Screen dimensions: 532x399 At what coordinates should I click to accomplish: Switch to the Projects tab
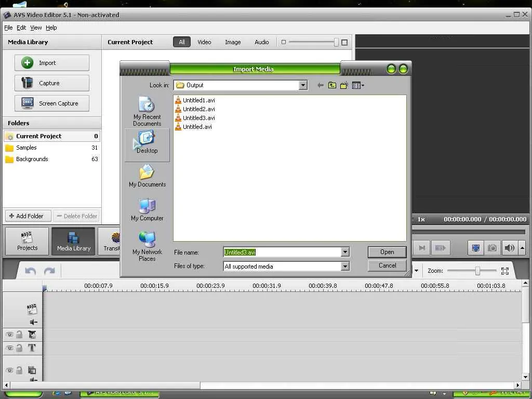[27, 241]
